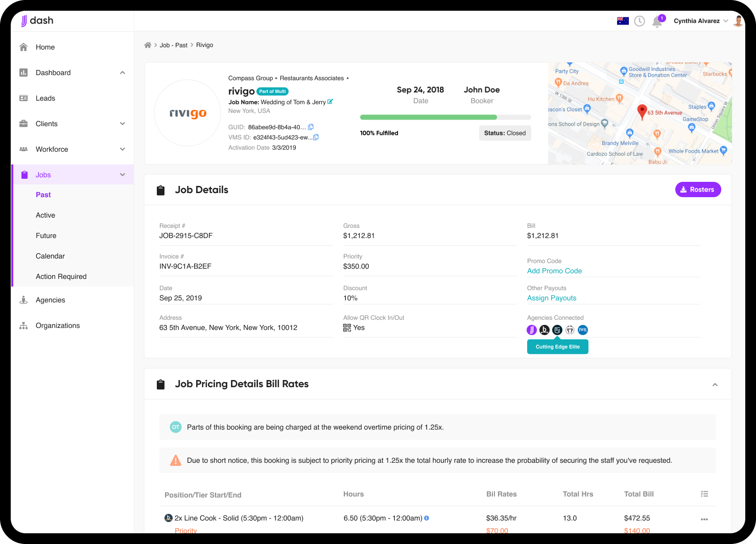Edit the job name pencil icon
Image resolution: width=756 pixels, height=544 pixels.
coord(330,102)
